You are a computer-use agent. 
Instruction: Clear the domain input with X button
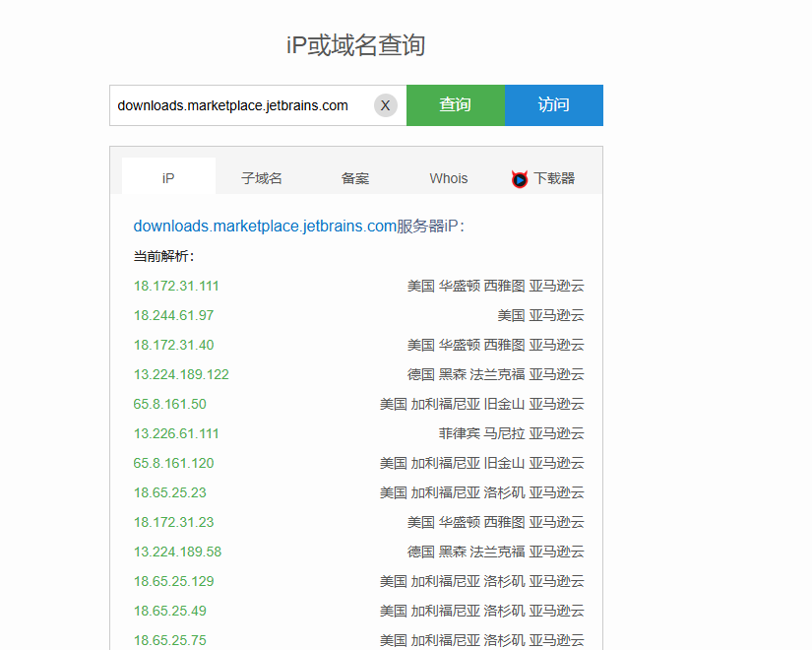[385, 105]
